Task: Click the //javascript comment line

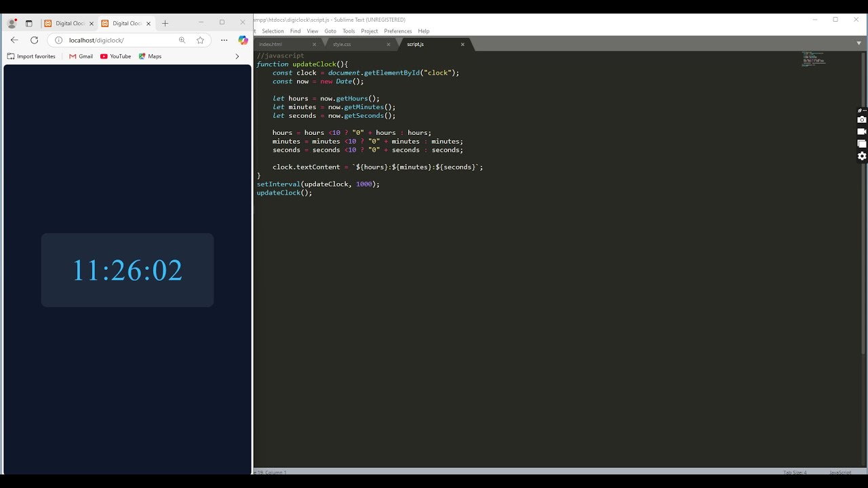Action: 280,56
